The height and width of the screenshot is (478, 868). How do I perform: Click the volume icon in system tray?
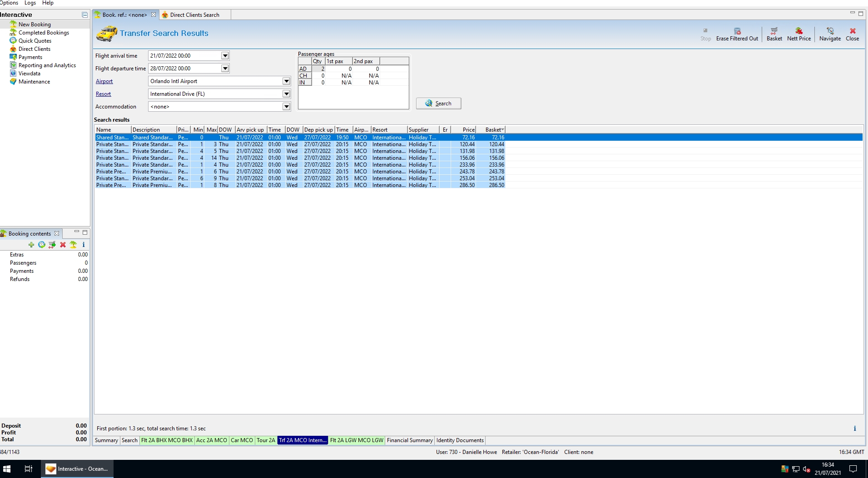(806, 469)
